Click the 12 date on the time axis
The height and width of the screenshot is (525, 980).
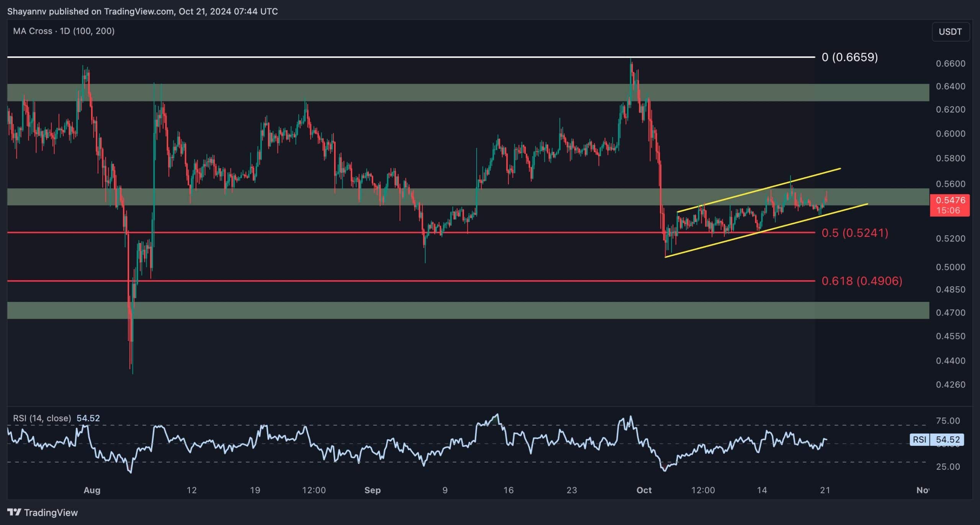[x=191, y=490]
